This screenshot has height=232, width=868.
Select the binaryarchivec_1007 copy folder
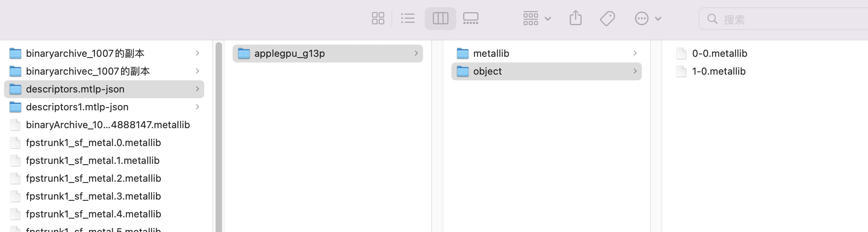(x=88, y=71)
